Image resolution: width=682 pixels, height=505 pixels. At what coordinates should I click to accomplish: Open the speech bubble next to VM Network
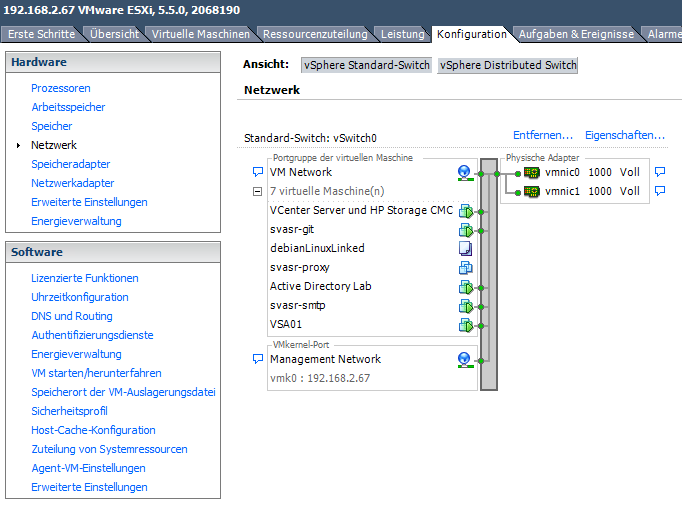pos(258,173)
